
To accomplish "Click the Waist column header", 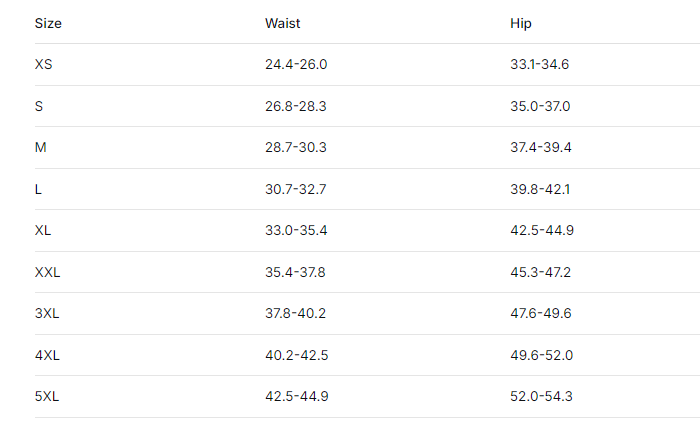I will [282, 23].
